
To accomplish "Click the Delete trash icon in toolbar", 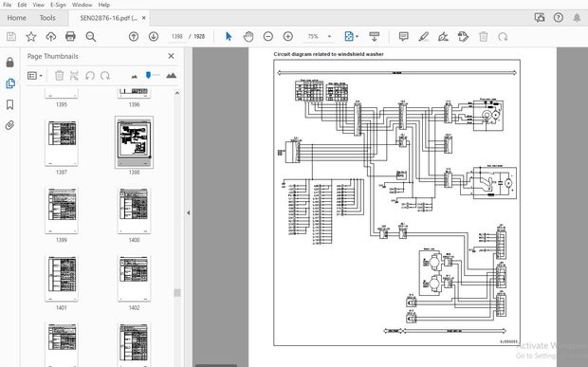I will [484, 36].
